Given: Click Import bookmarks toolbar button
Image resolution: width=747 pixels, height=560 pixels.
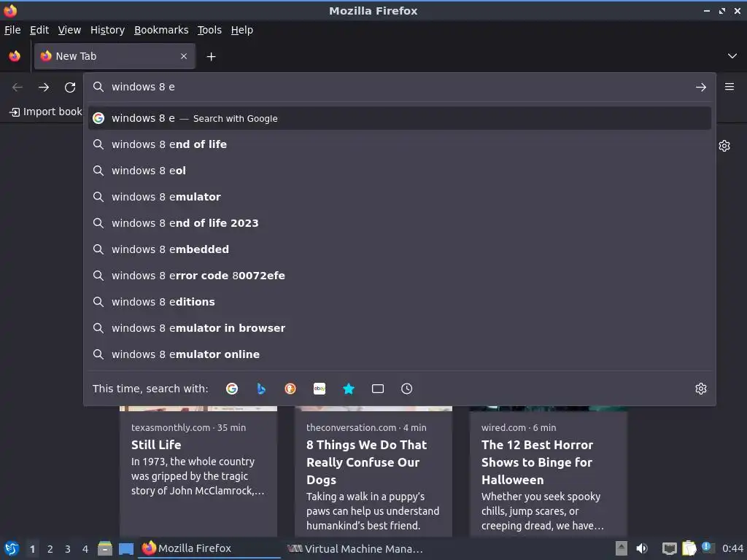Looking at the screenshot, I should point(46,112).
